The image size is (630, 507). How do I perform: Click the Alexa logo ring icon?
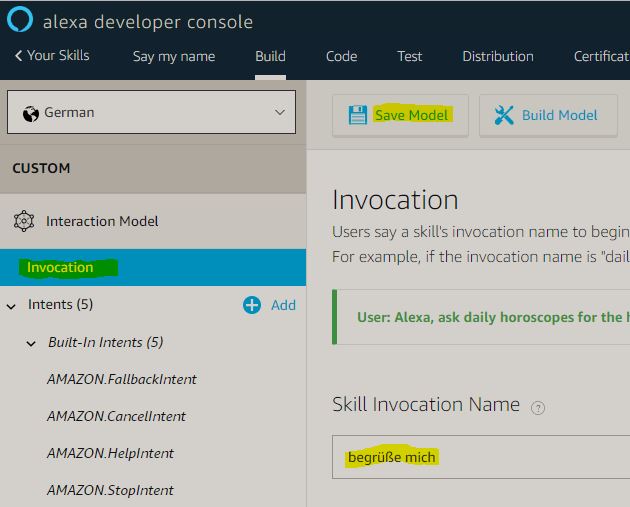[20, 21]
